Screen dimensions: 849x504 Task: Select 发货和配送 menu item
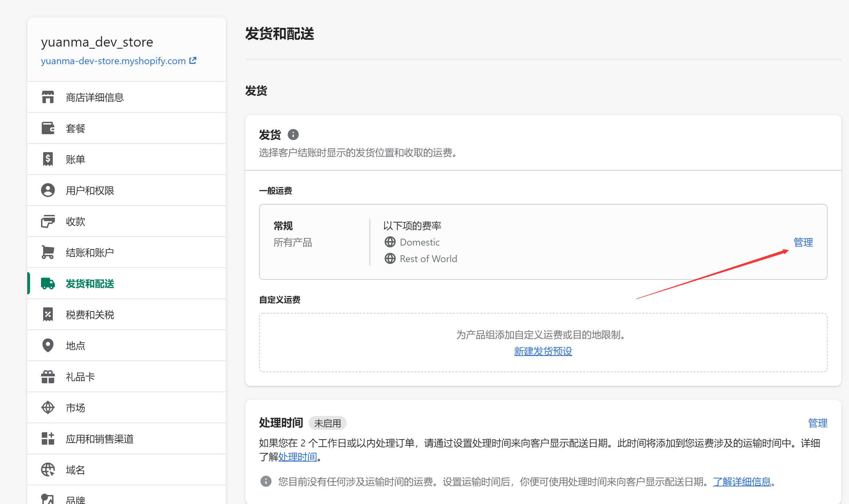tap(127, 283)
